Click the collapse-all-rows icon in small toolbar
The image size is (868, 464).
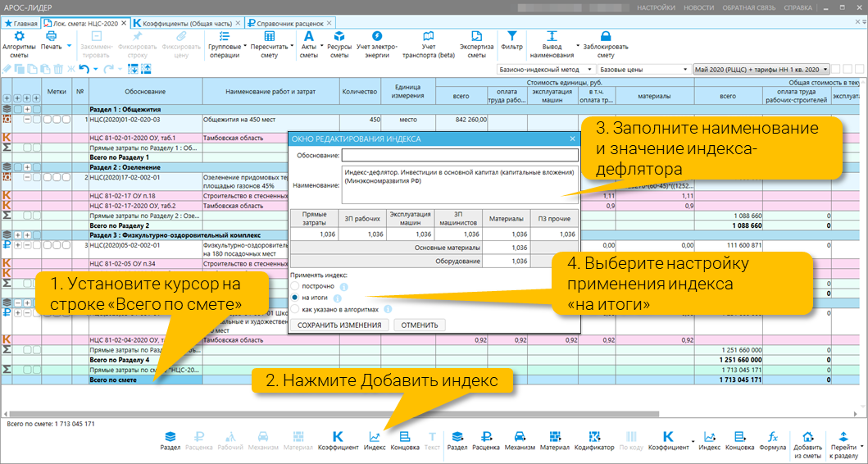[146, 69]
